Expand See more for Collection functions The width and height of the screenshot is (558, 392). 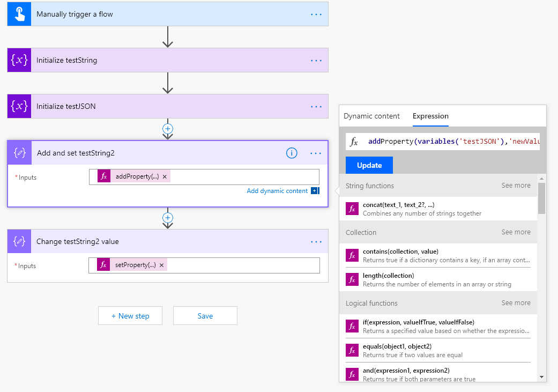[516, 232]
